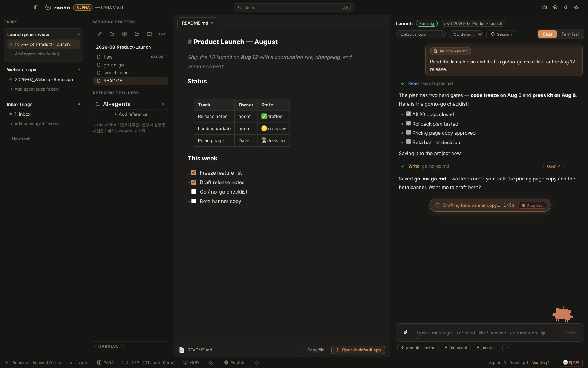Click the pixel mascot character

point(562,314)
